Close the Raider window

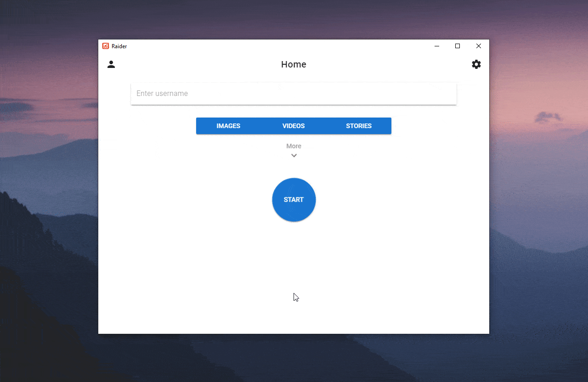(479, 46)
